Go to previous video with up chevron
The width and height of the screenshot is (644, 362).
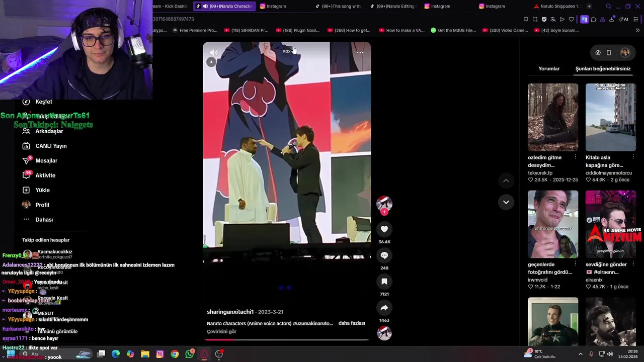(506, 180)
